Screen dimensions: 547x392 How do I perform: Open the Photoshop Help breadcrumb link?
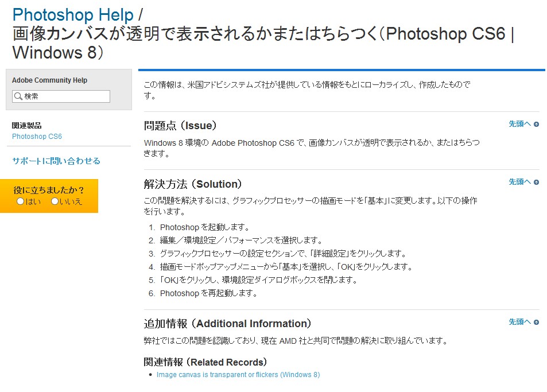[x=73, y=15]
